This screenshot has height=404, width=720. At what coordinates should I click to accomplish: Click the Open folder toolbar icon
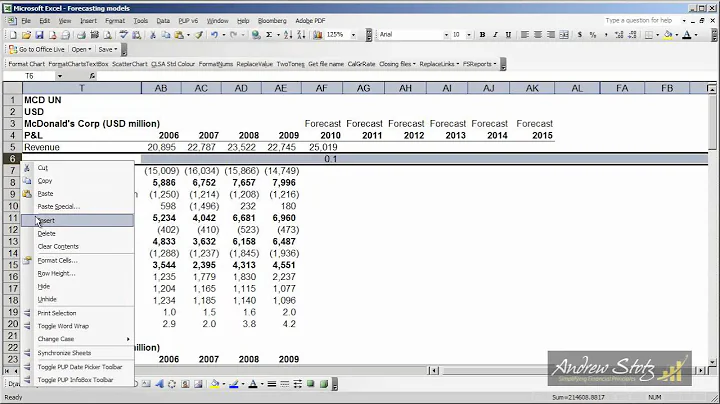pyautogui.click(x=26, y=35)
